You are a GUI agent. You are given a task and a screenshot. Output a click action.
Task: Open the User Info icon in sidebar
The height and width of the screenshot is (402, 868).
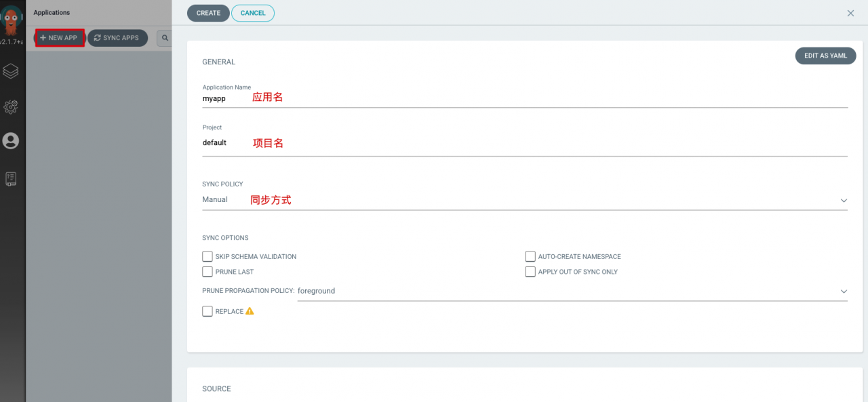(x=11, y=141)
